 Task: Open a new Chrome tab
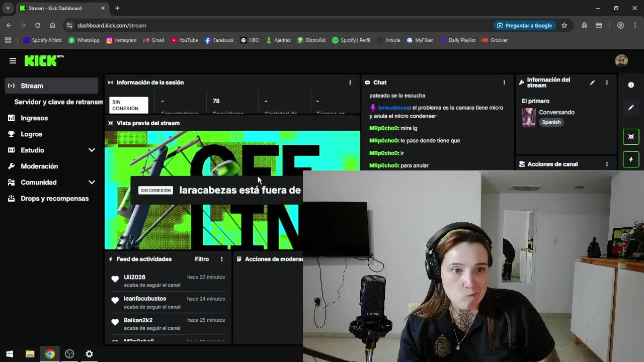click(117, 8)
